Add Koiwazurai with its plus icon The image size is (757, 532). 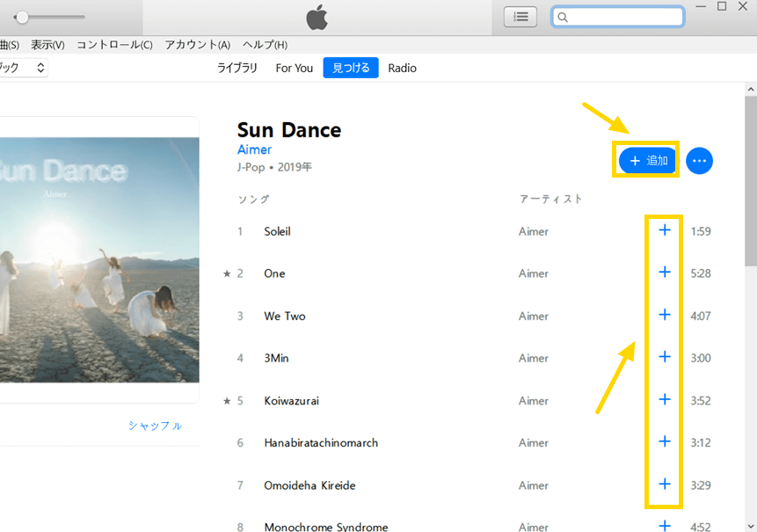[665, 399]
